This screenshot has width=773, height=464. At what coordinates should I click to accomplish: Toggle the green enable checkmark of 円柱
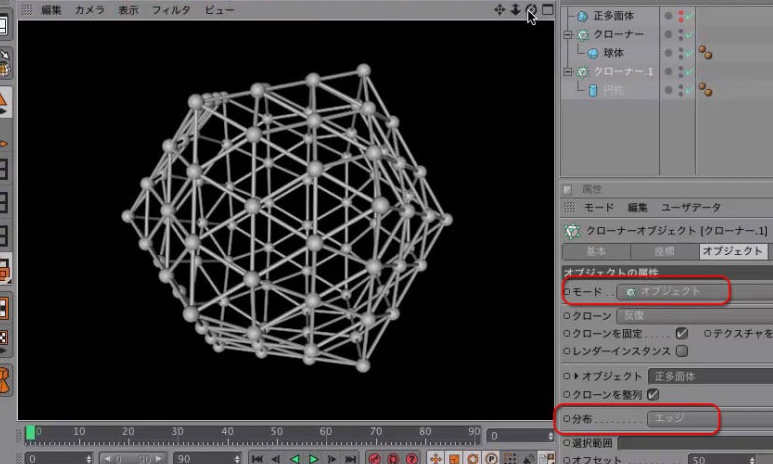[689, 90]
